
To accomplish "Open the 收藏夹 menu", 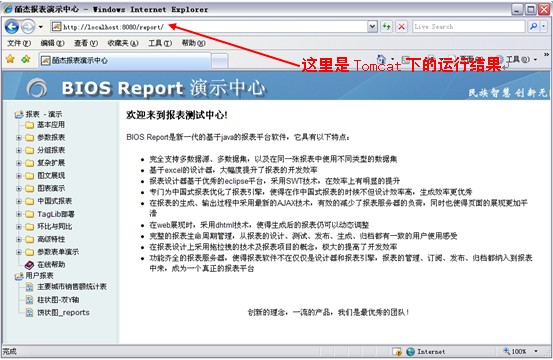I will (x=123, y=43).
